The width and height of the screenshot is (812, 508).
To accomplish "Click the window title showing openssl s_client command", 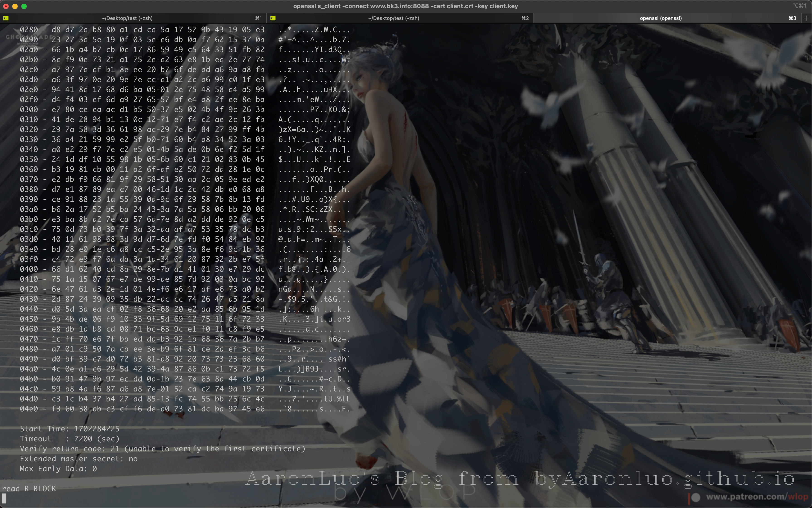I will click(405, 6).
